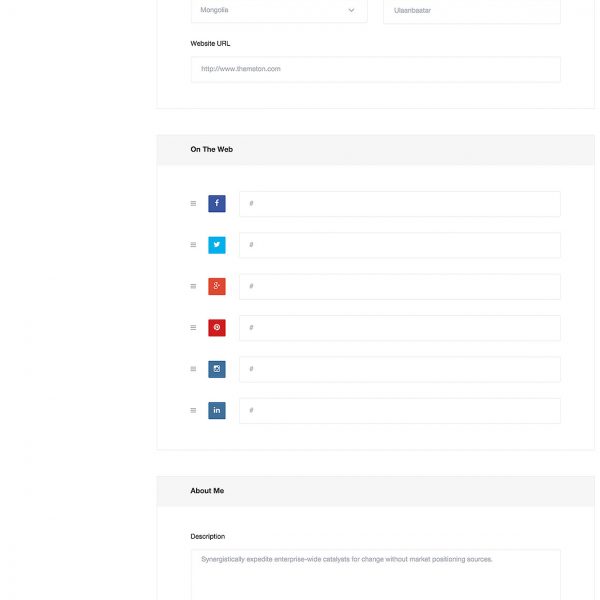Screen dimensions: 600x600
Task: Focus the Pinterest link input field
Action: click(x=400, y=328)
